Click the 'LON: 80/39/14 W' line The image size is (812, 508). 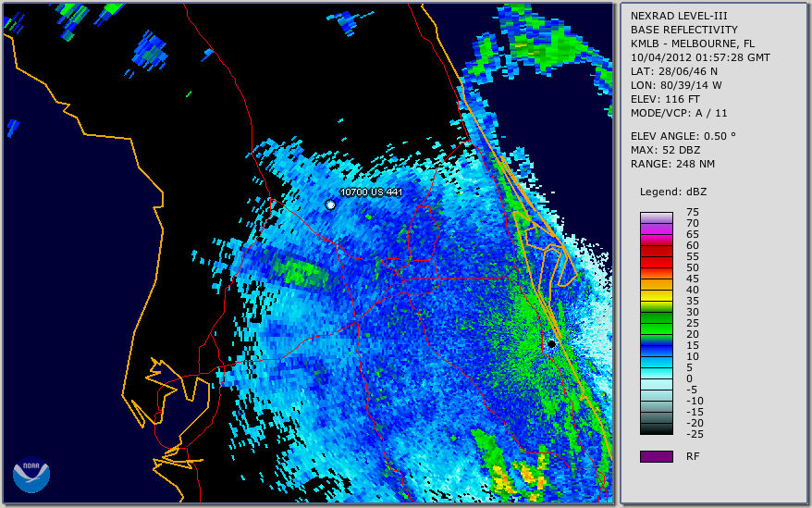(x=676, y=85)
